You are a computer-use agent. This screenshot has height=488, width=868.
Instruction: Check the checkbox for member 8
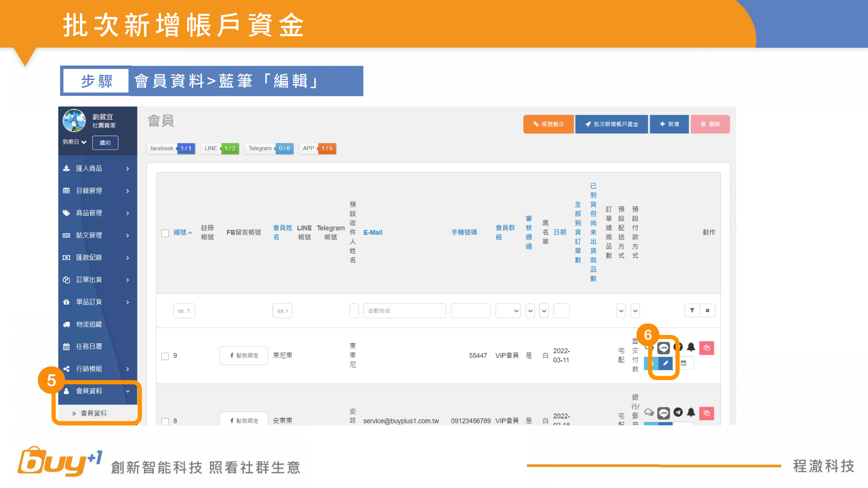click(165, 421)
